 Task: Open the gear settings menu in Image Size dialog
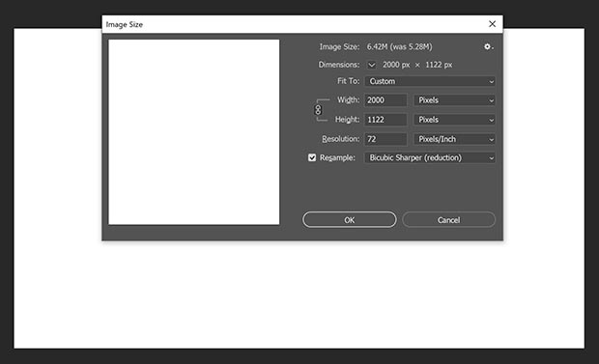pyautogui.click(x=488, y=46)
